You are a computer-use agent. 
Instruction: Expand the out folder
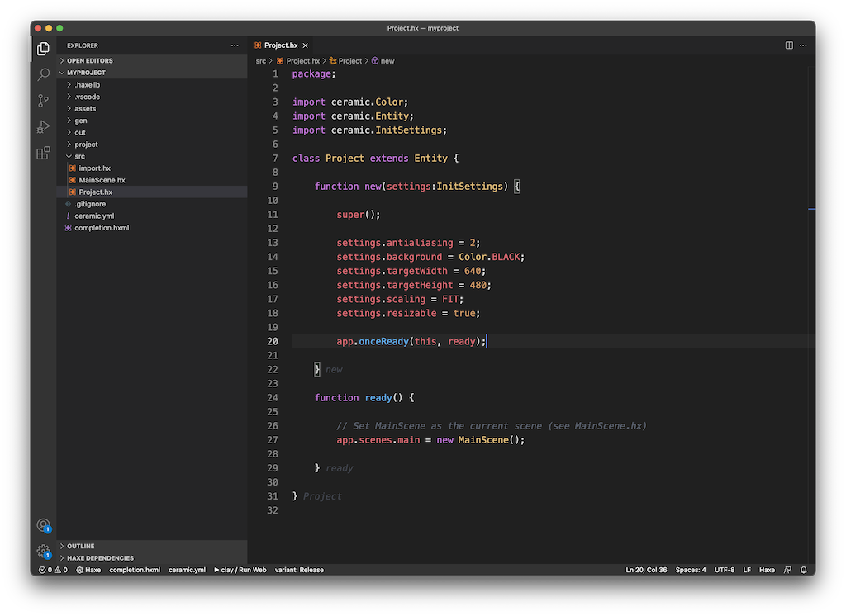point(152,132)
